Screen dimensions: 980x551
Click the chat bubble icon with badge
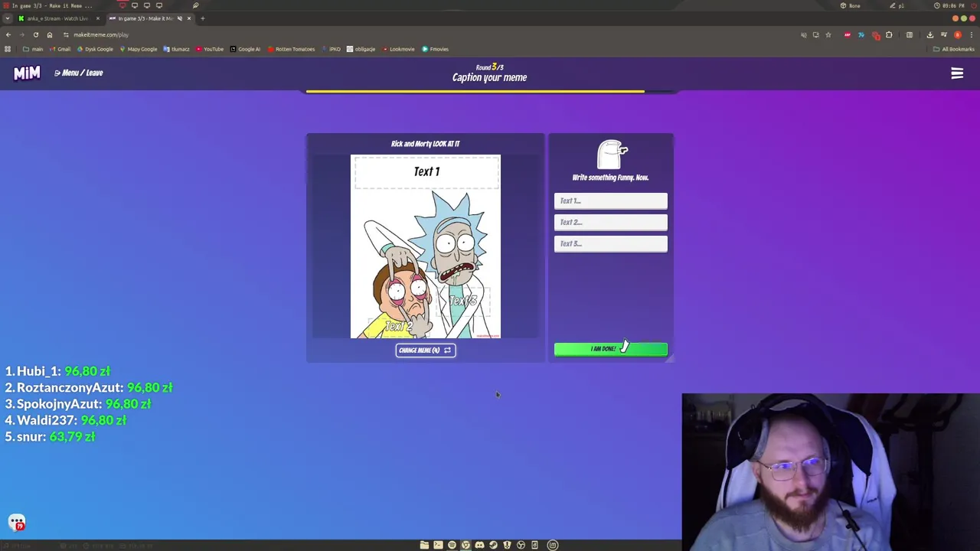point(17,523)
